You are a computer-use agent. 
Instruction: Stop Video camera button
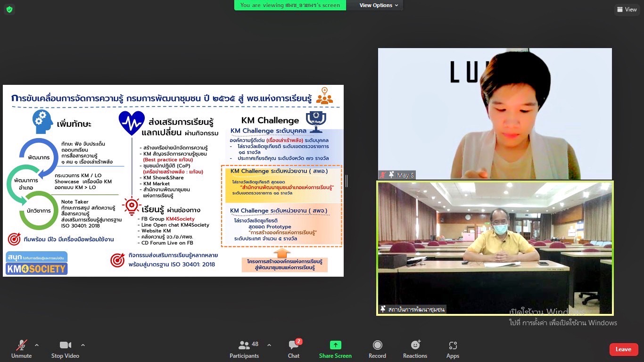[65, 349]
